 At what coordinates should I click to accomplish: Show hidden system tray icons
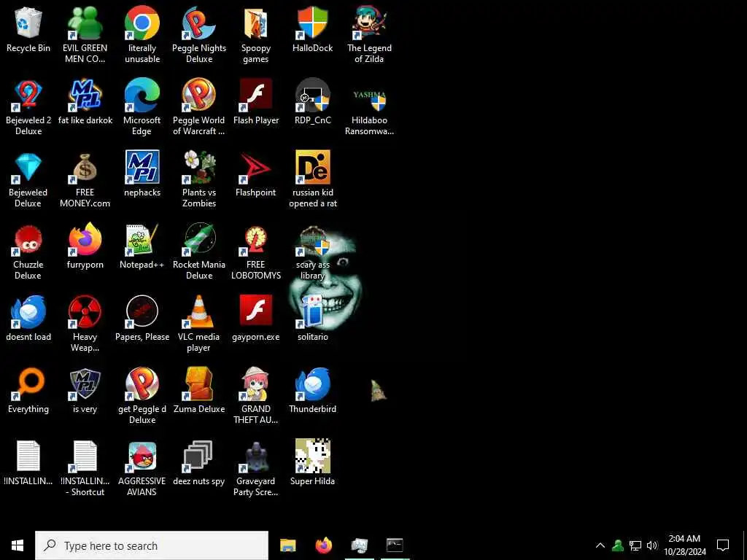pos(600,545)
